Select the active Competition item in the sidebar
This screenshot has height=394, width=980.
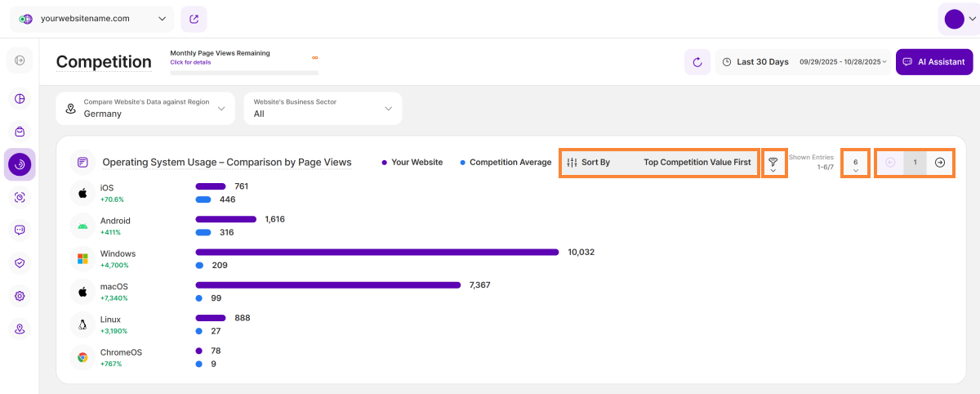point(20,164)
